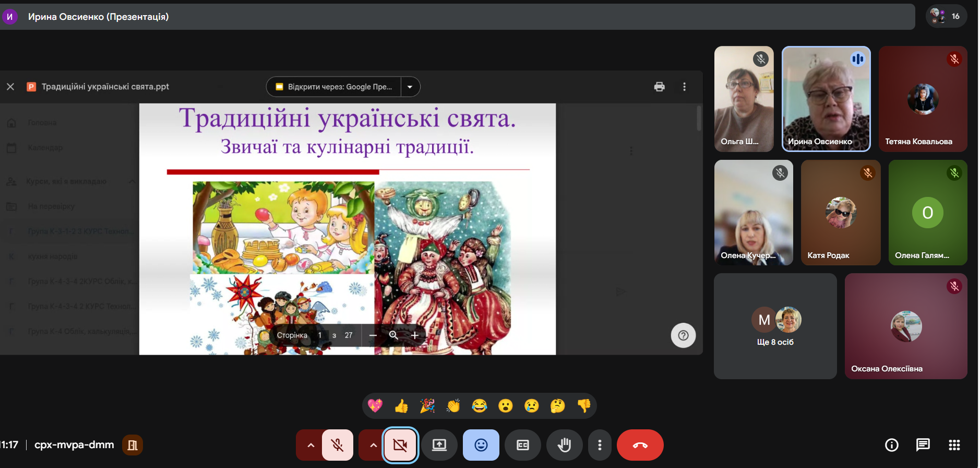The image size is (980, 468).
Task: Open dropdown next to Google Presentations button
Action: point(410,87)
